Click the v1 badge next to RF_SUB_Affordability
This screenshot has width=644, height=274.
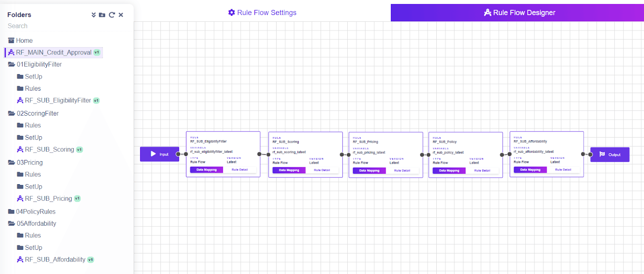pos(91,260)
